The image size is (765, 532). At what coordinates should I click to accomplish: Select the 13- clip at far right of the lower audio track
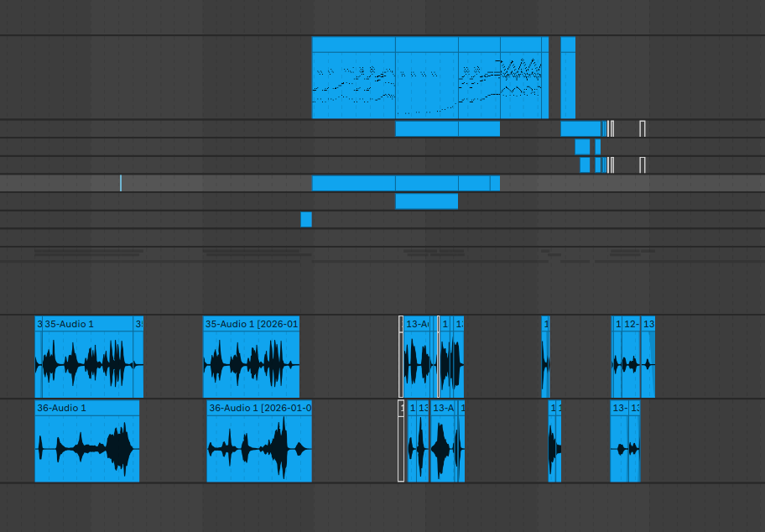click(x=619, y=441)
